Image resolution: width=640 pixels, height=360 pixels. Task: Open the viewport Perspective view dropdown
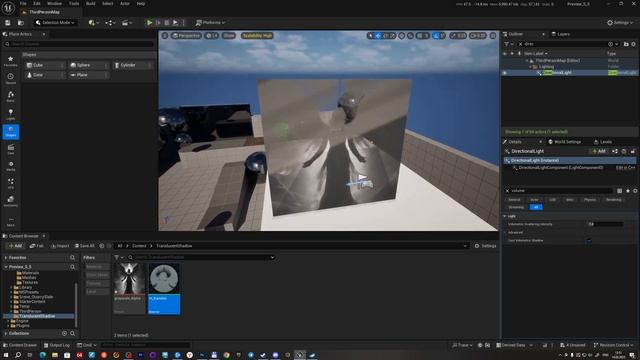[186, 36]
